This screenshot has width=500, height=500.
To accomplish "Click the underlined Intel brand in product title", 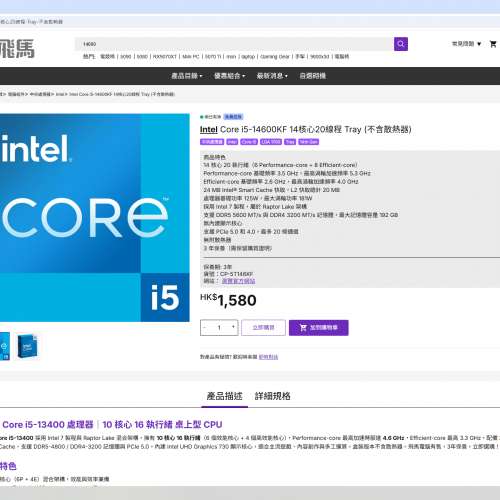I will point(209,129).
